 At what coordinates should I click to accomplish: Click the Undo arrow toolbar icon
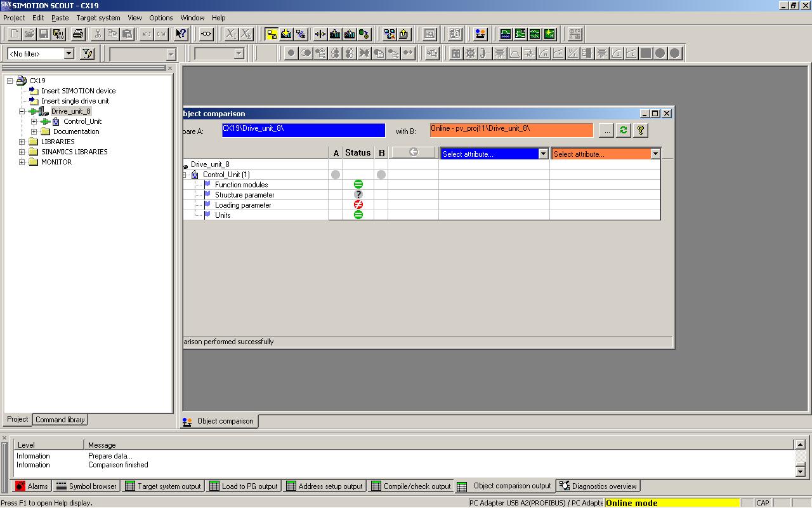(147, 34)
